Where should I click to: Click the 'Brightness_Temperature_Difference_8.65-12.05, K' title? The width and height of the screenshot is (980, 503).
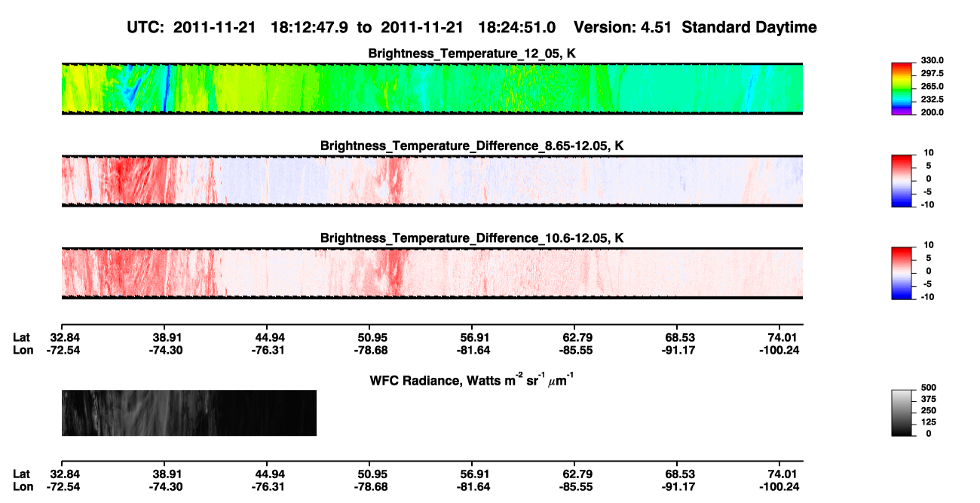pyautogui.click(x=472, y=146)
